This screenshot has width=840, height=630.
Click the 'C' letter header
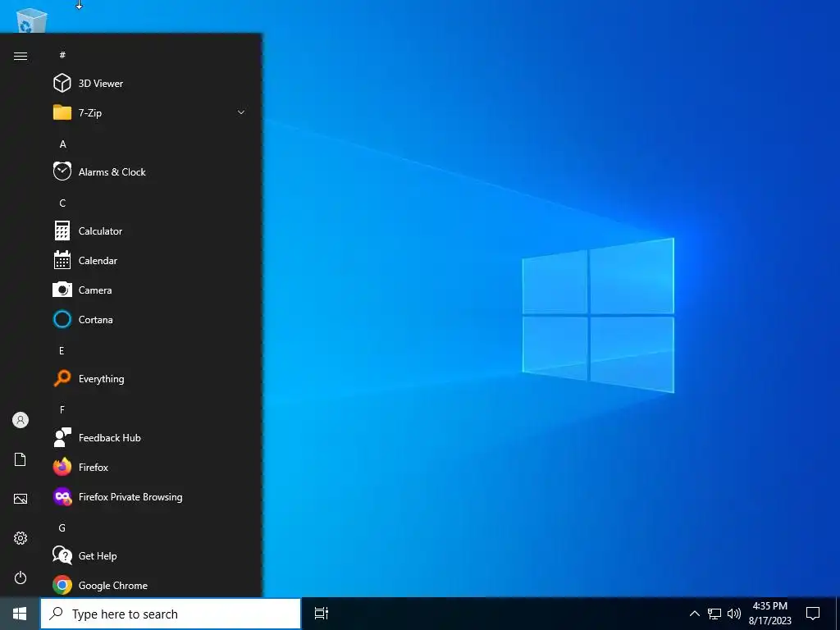coord(62,203)
